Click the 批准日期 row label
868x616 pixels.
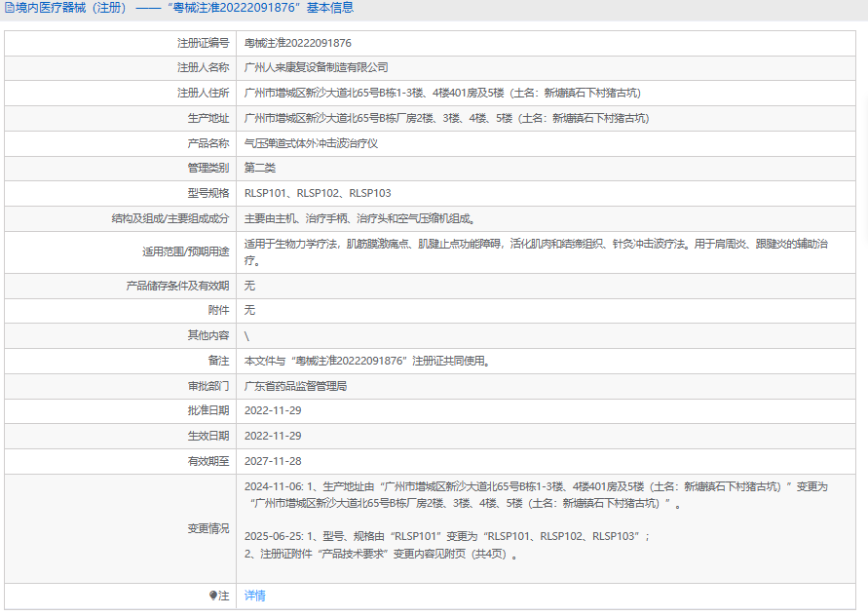click(x=208, y=411)
